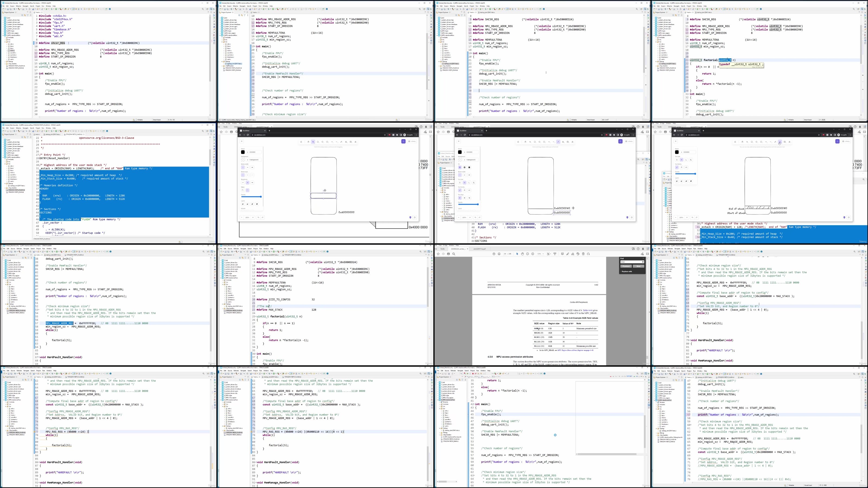
Task: Collapse Src folder in #include-lines IDE tree
Action: click(5, 42)
